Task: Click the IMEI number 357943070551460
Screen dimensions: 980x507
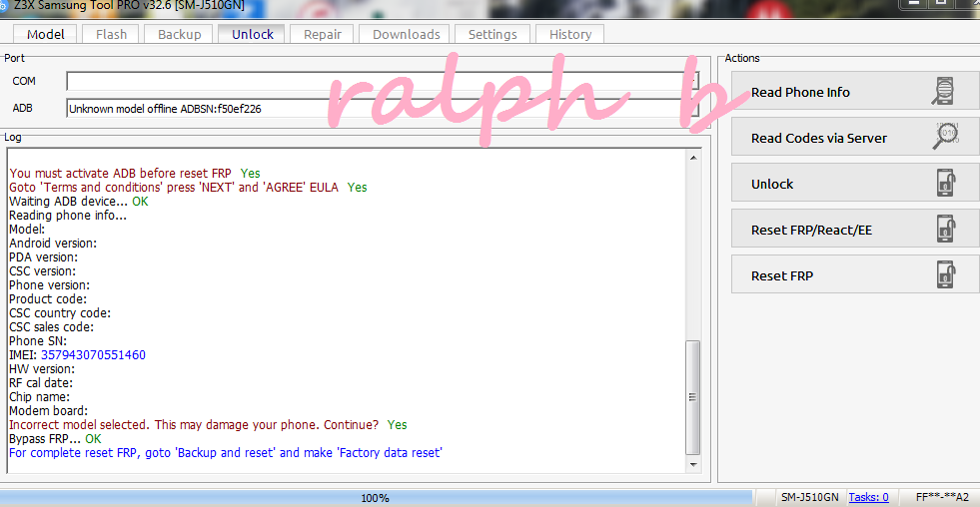Action: [x=93, y=355]
